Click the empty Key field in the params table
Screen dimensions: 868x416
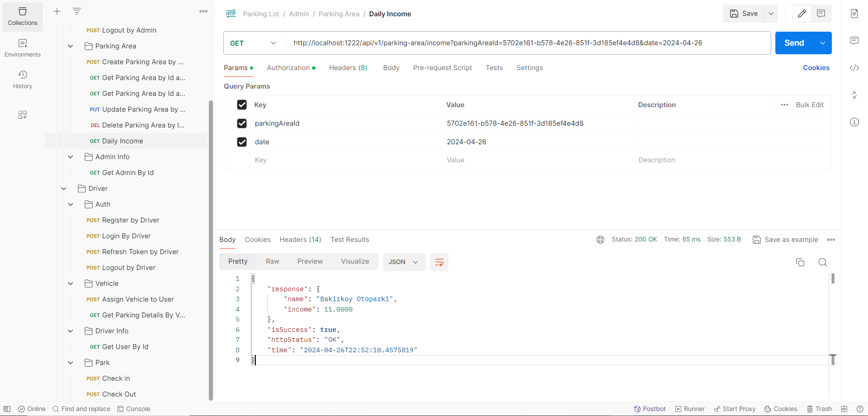(345, 160)
